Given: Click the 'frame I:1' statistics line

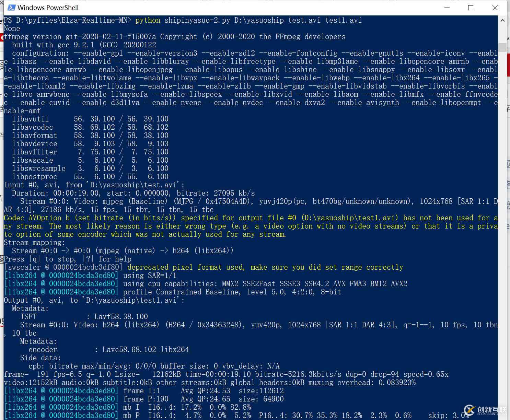Looking at the screenshot, I should [144, 391].
